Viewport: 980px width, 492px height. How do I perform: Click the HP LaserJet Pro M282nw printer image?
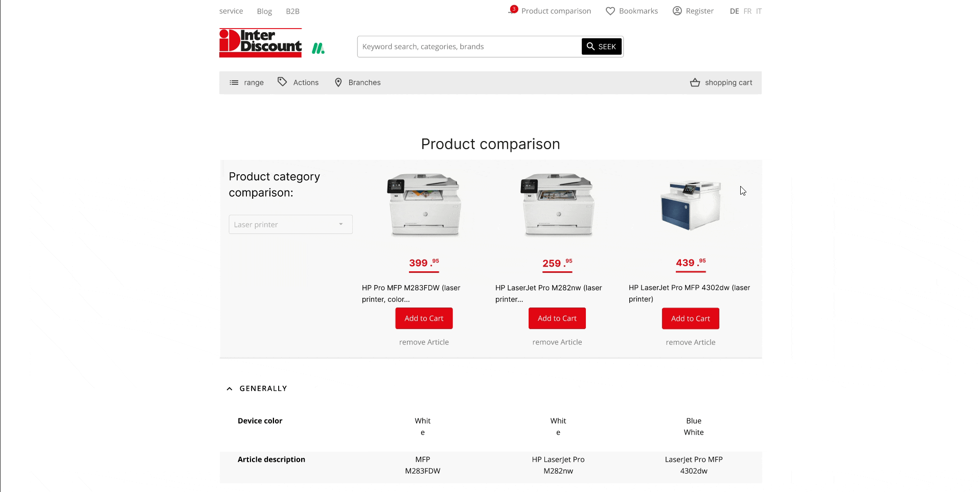(557, 205)
